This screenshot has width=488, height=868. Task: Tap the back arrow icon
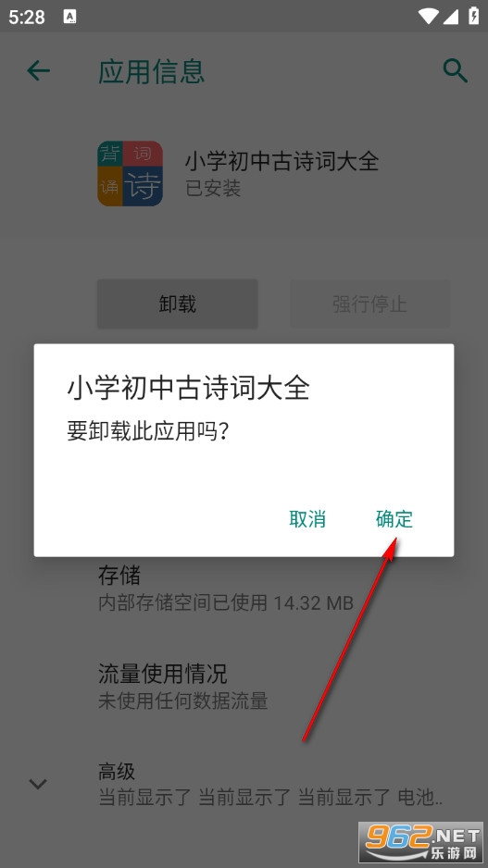(38, 71)
